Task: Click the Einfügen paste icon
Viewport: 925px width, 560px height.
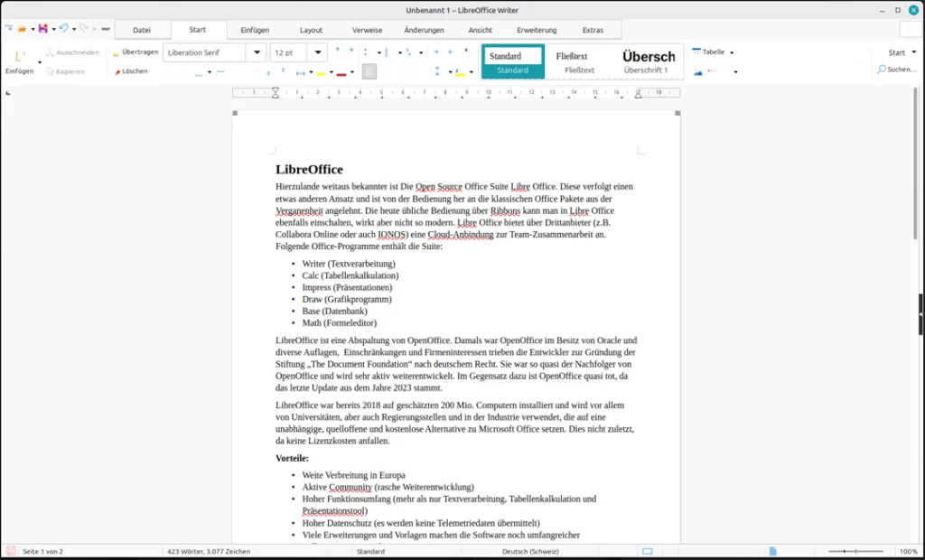Action: coord(20,57)
